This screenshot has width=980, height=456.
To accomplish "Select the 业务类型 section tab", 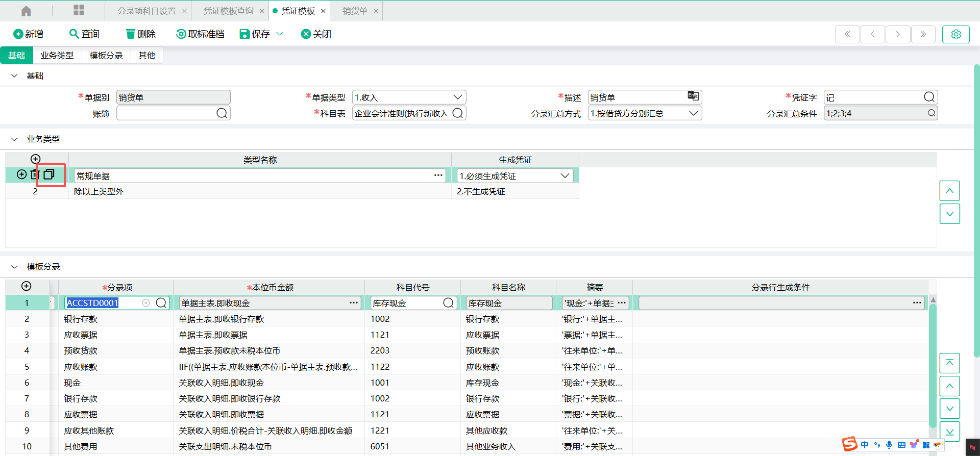I will click(x=57, y=55).
